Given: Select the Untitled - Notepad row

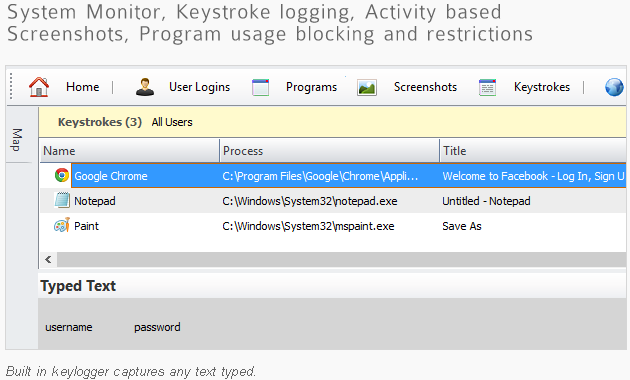Looking at the screenshot, I should (333, 200).
